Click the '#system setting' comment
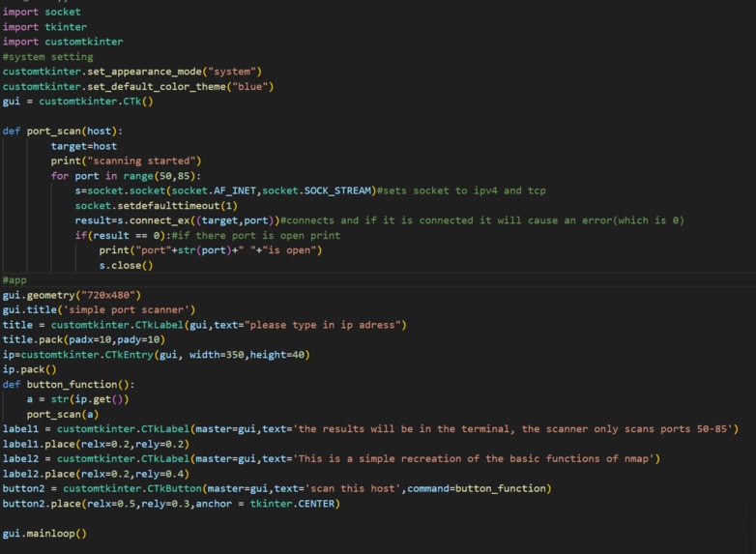Screen dimensions: 756x554 coord(47,57)
